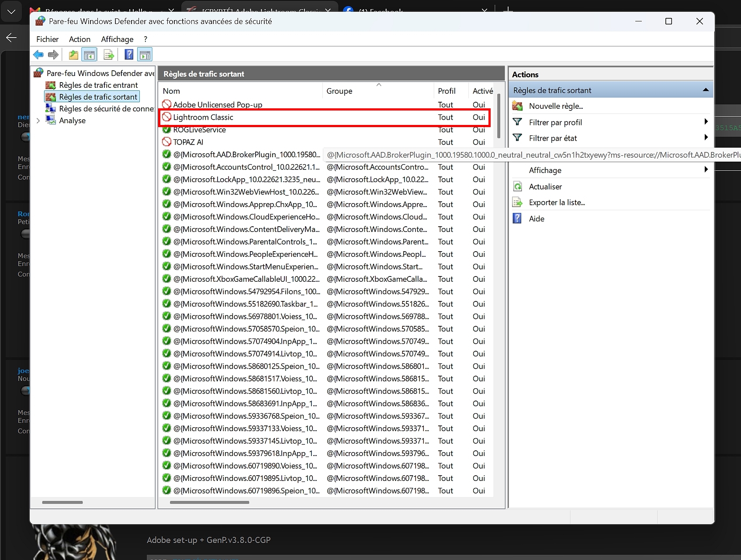Click the Nouvelle règle icon in Actions

tap(517, 106)
